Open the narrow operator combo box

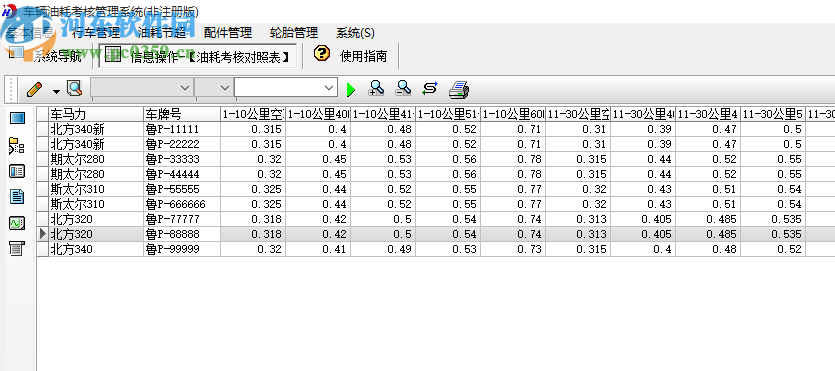point(214,87)
